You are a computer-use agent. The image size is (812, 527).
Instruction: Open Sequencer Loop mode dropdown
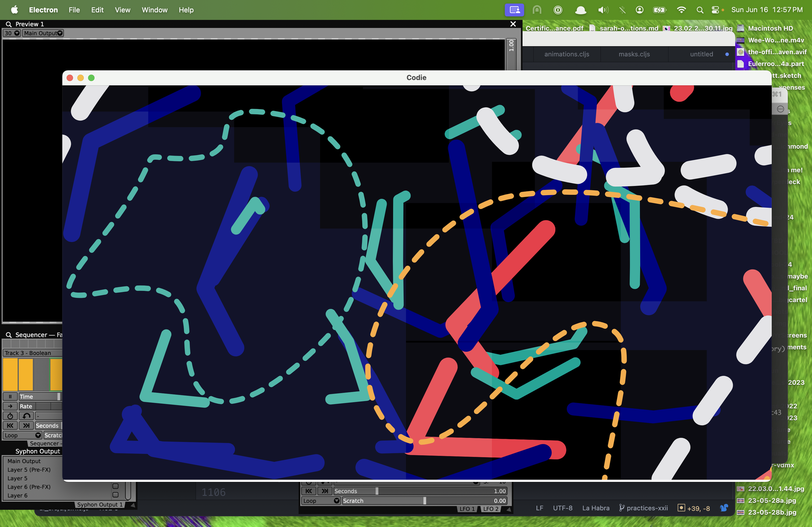22,435
